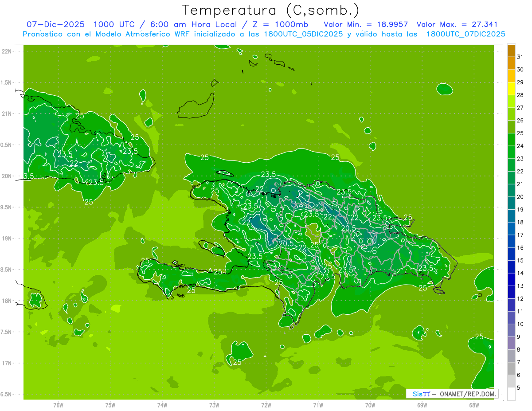This screenshot has height=411, width=532.
Task: Click the dark orange swatch above 31
Action: pos(511,51)
